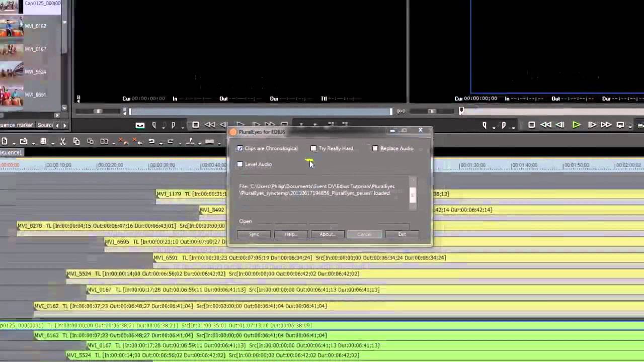644x362 pixels.
Task: Click Next Frame in recorder transport
Action: [x=592, y=125]
